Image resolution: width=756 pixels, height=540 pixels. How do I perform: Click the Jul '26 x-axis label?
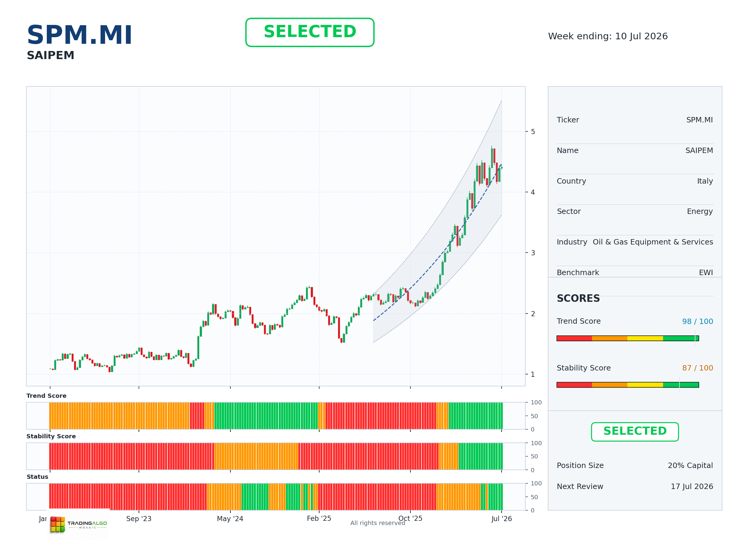click(502, 519)
